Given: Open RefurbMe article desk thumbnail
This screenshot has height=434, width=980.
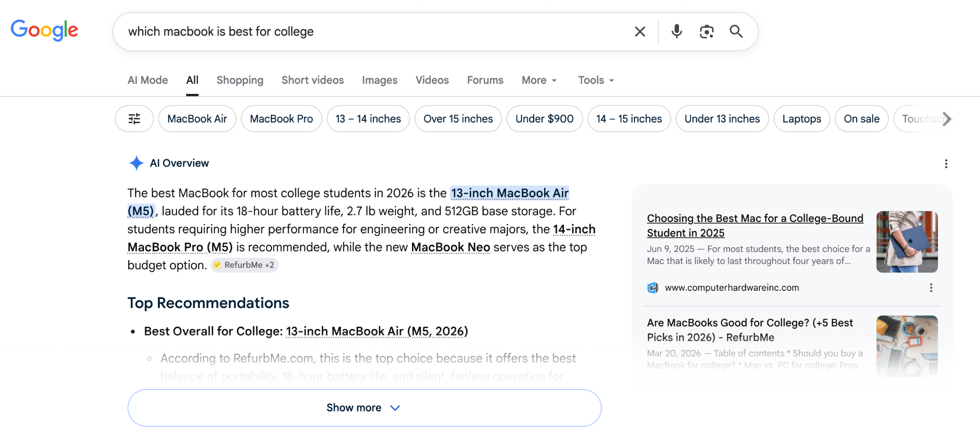Looking at the screenshot, I should click(x=907, y=346).
